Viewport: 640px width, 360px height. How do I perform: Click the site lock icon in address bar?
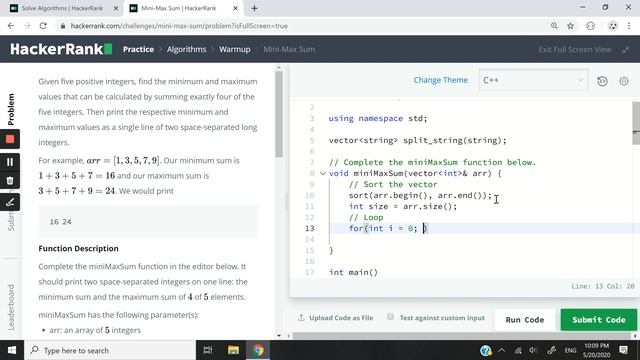tap(62, 26)
